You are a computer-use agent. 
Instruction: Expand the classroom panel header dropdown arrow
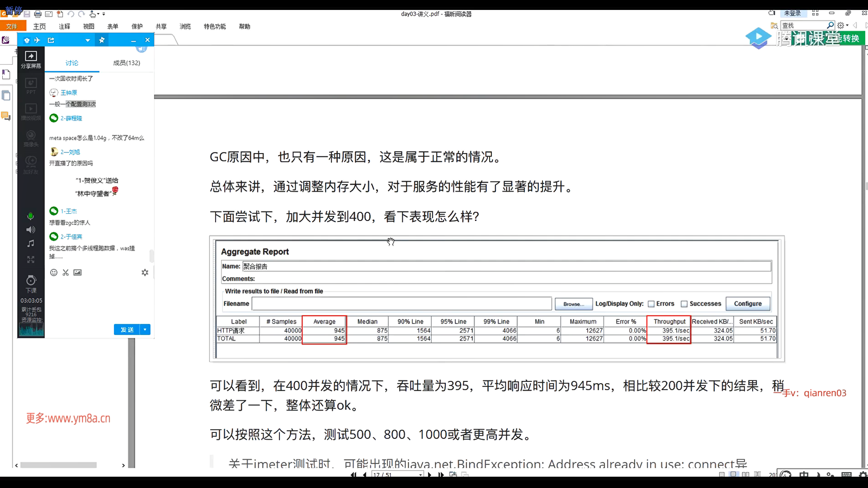88,40
